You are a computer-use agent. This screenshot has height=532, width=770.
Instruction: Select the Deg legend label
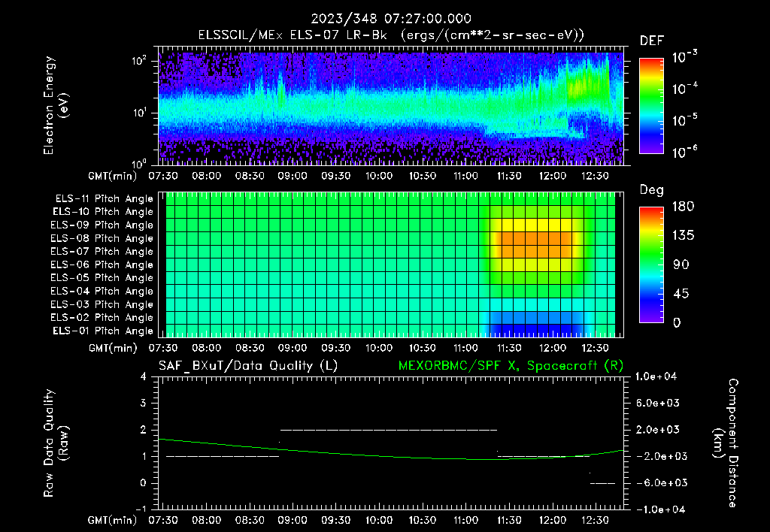click(652, 190)
